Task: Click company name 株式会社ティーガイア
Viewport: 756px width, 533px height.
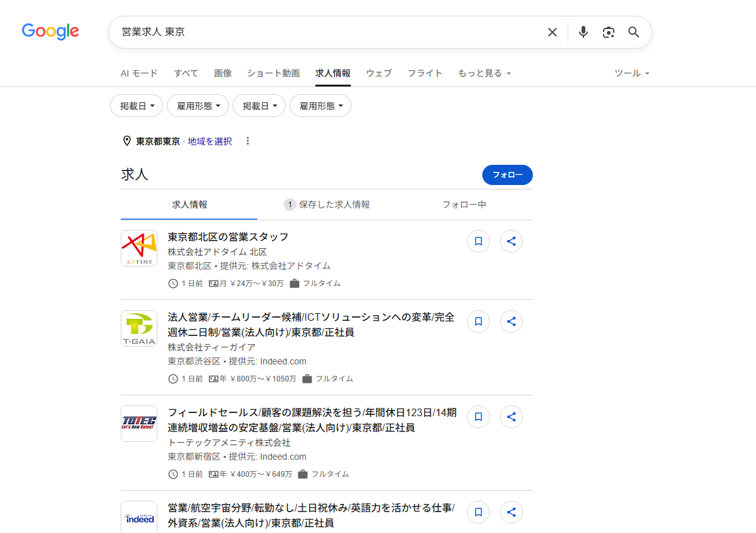Action: 212,347
